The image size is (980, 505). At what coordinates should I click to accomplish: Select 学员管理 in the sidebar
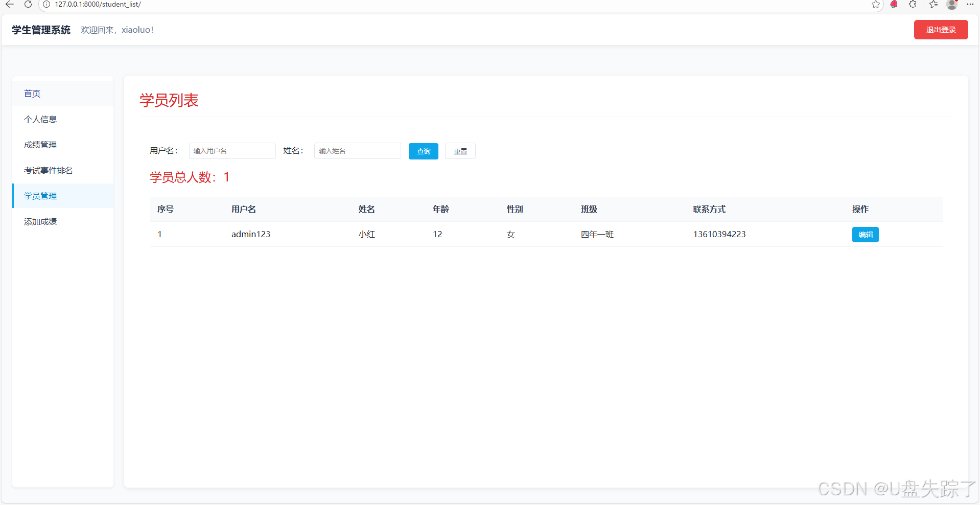pyautogui.click(x=63, y=196)
